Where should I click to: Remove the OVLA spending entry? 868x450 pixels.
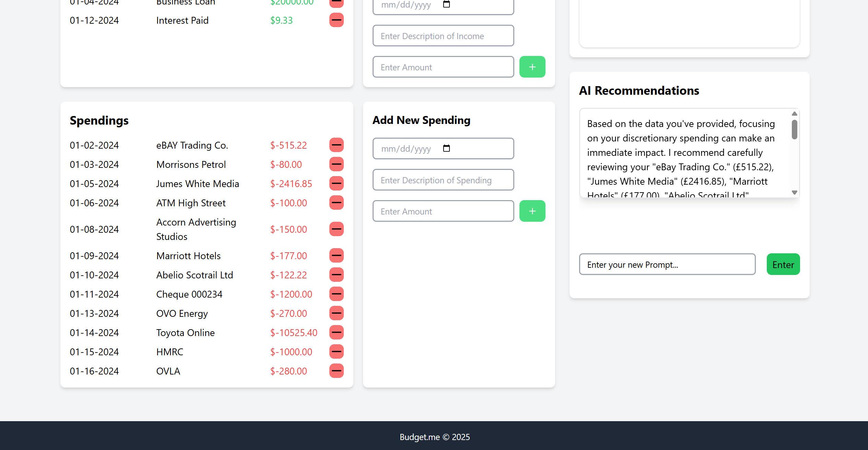[336, 371]
